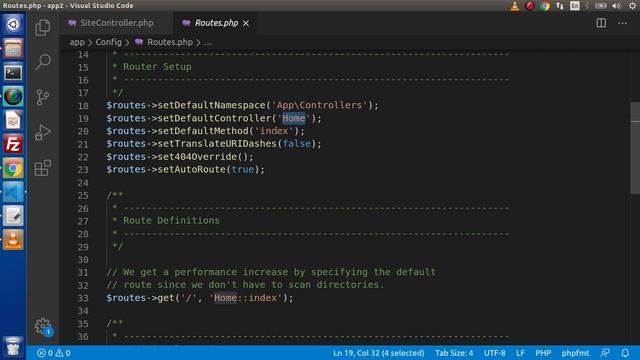The height and width of the screenshot is (360, 640).
Task: Launch FileZilla from the dock
Action: 13,144
